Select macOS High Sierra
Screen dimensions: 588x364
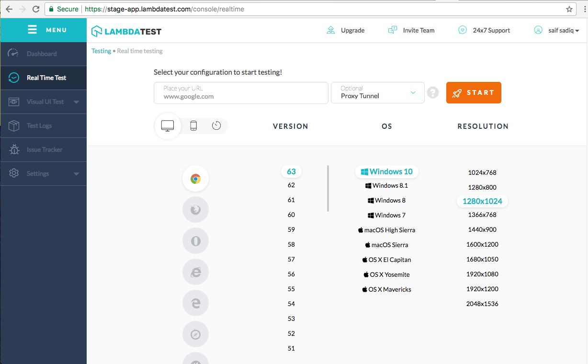(386, 230)
